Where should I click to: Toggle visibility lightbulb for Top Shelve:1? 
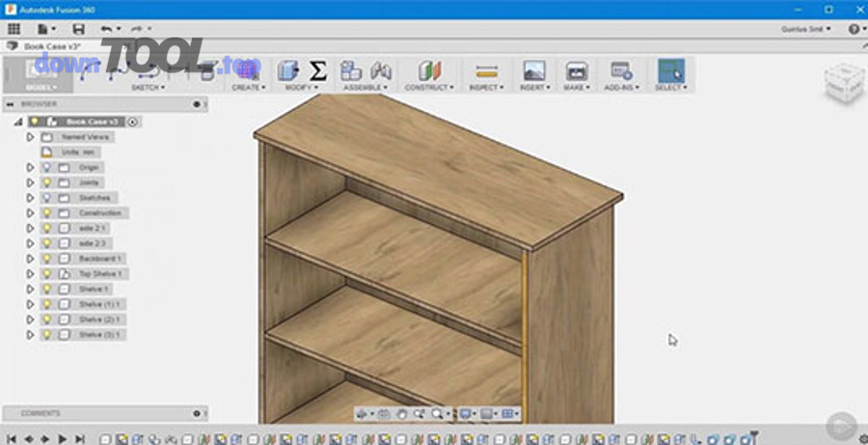coord(45,274)
